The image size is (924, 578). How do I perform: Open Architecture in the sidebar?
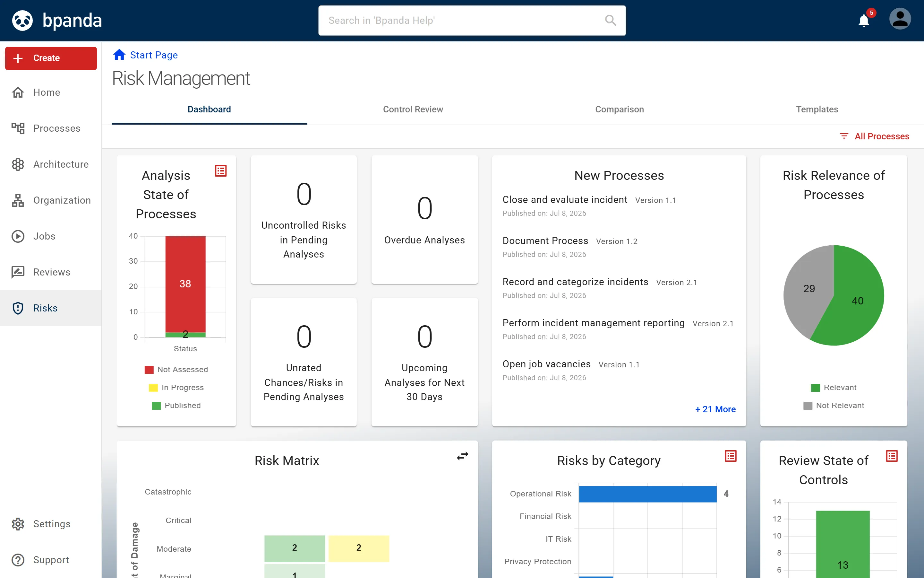pyautogui.click(x=51, y=164)
